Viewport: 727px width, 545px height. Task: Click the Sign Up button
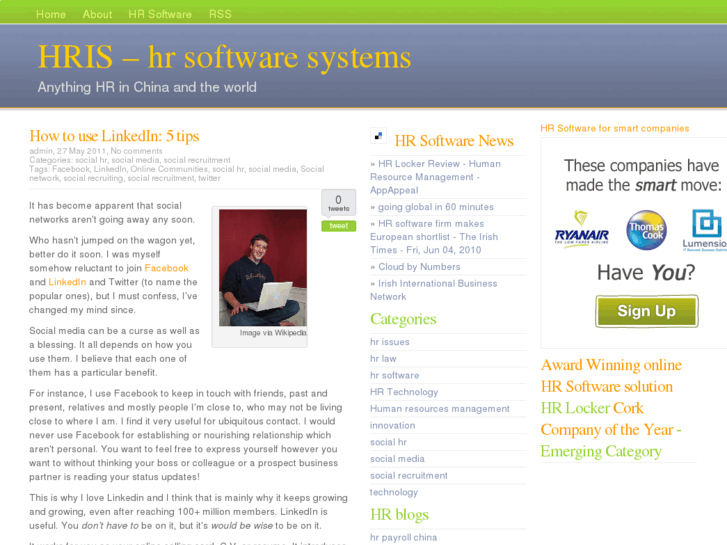pyautogui.click(x=646, y=311)
